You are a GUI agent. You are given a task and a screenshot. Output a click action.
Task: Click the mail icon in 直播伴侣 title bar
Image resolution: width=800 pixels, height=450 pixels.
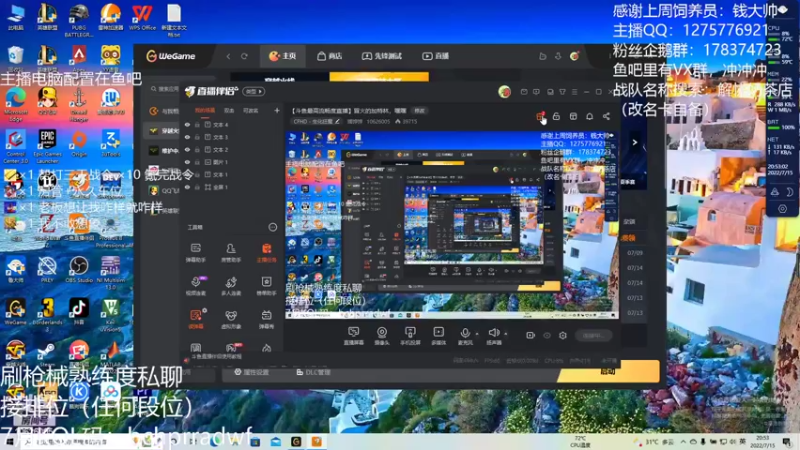click(x=524, y=92)
